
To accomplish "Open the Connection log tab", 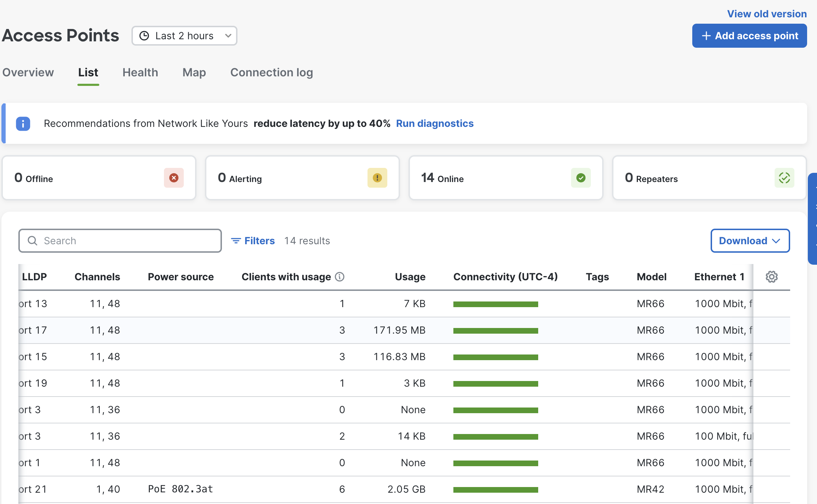I will click(x=271, y=72).
